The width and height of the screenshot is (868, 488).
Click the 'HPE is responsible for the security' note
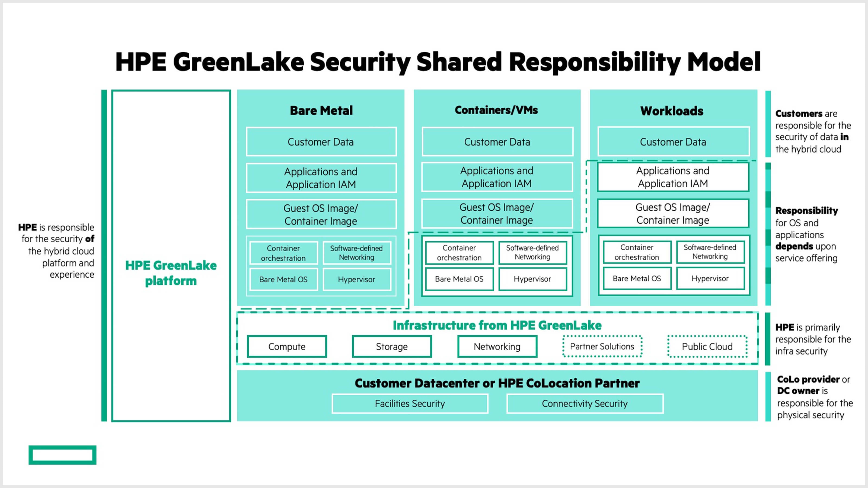56,251
